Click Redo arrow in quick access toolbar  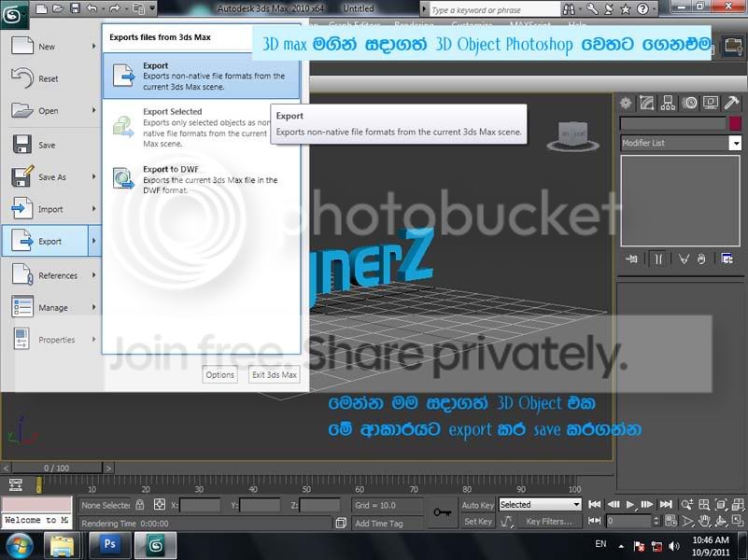115,8
